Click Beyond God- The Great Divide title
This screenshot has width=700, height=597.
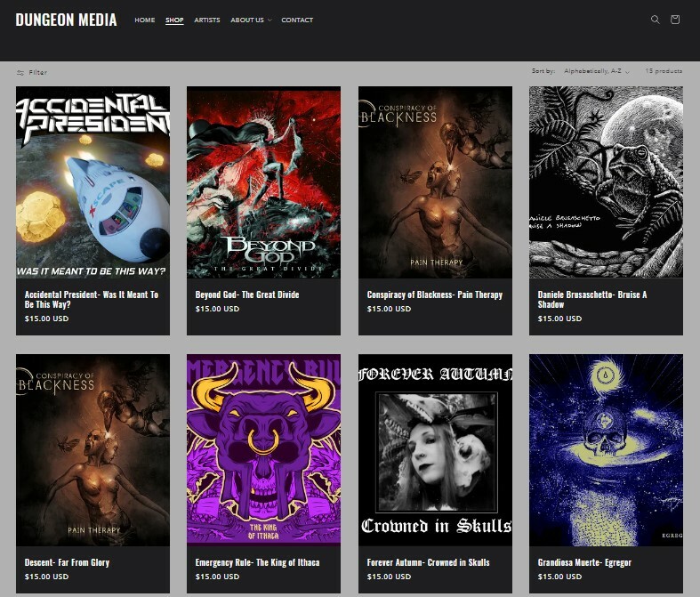247,294
